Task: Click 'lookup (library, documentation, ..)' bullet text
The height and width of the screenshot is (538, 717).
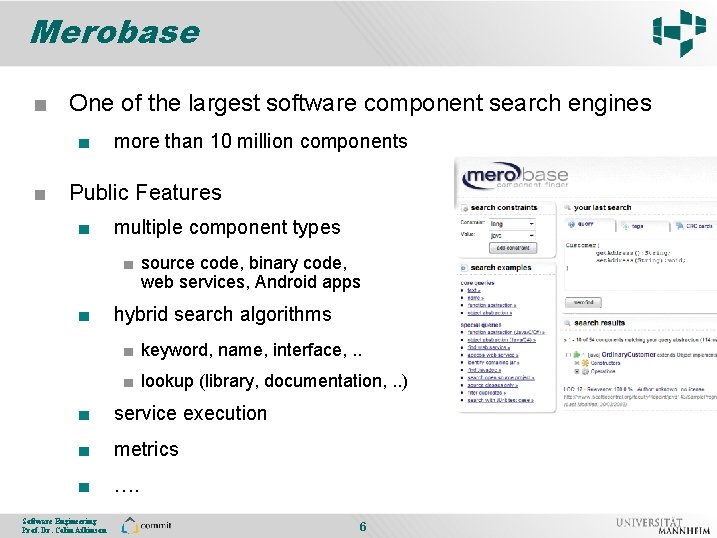Action: (x=274, y=381)
